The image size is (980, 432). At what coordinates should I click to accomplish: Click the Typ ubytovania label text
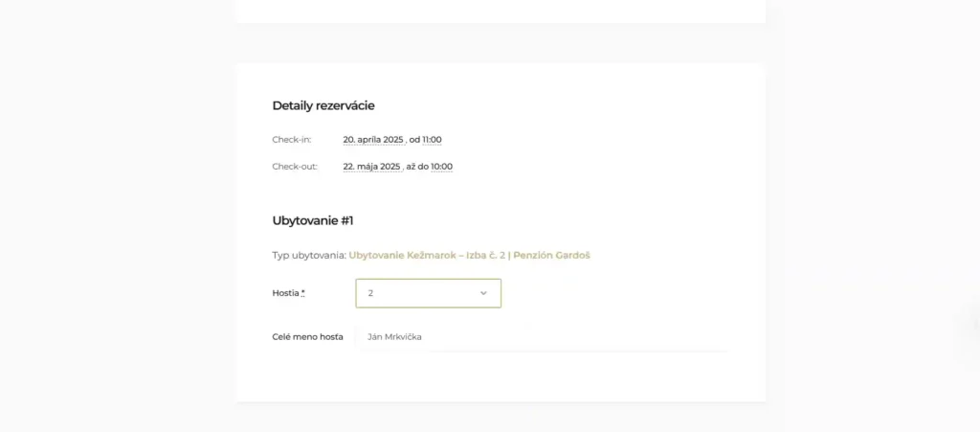tap(309, 255)
